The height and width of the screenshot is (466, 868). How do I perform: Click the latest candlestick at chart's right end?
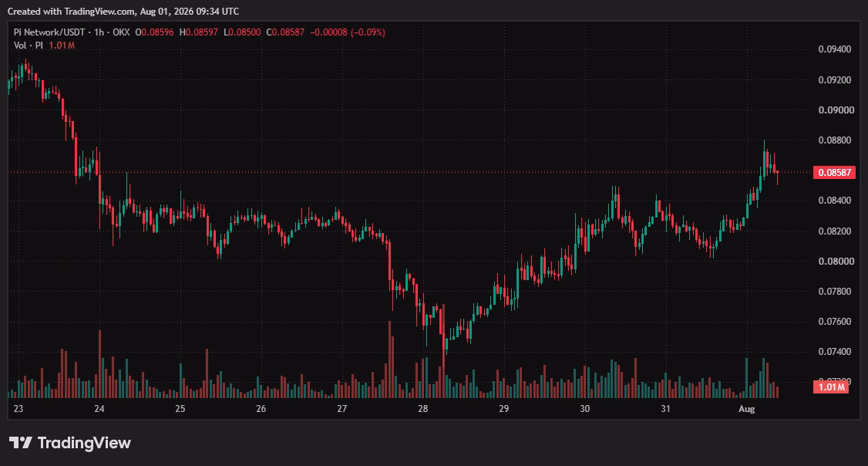tap(778, 177)
